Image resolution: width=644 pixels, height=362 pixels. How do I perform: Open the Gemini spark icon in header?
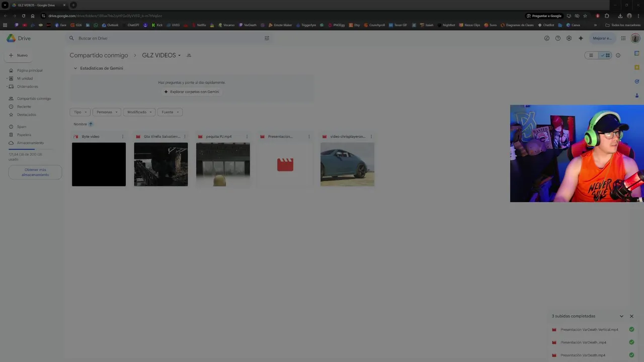tap(581, 38)
